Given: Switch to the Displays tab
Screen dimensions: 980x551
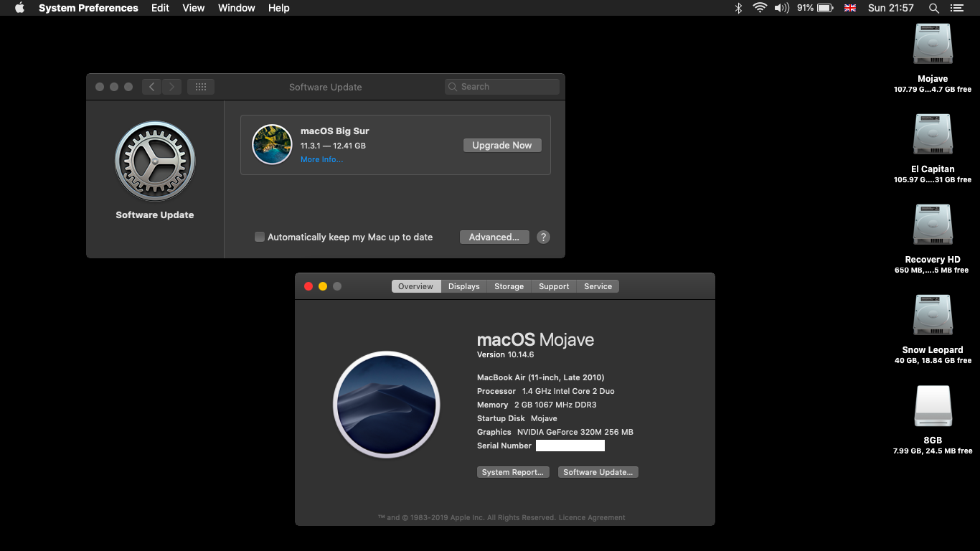Looking at the screenshot, I should pos(464,286).
